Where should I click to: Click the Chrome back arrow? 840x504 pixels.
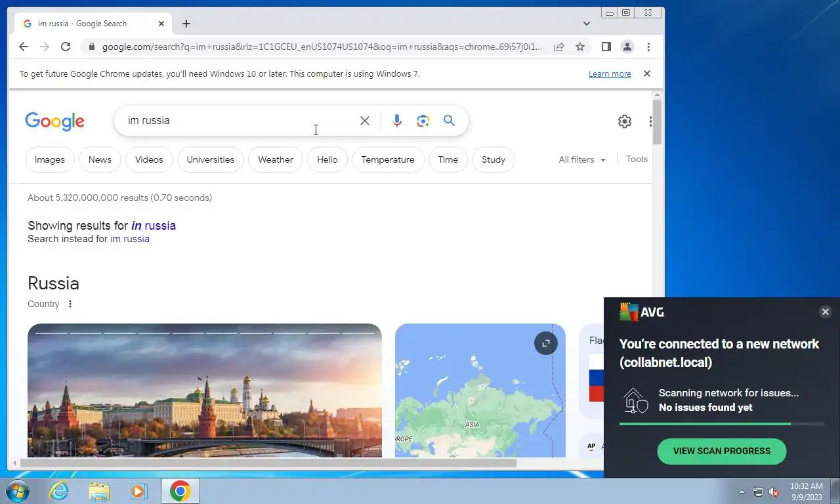[24, 47]
